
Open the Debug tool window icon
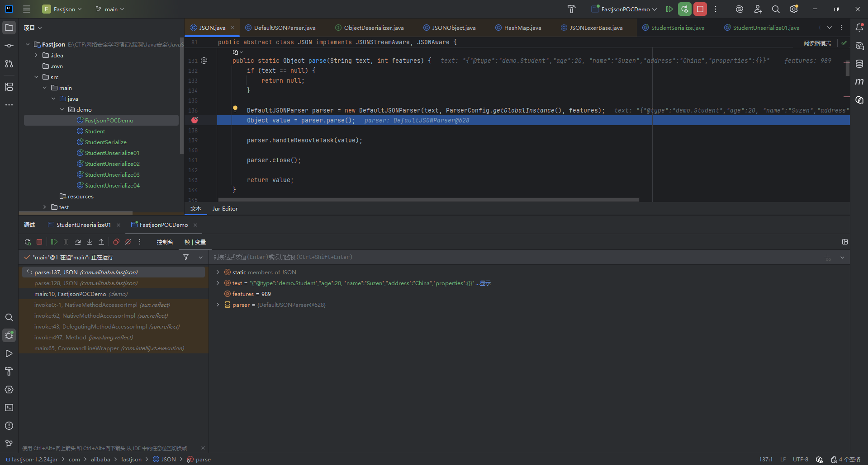(x=9, y=335)
